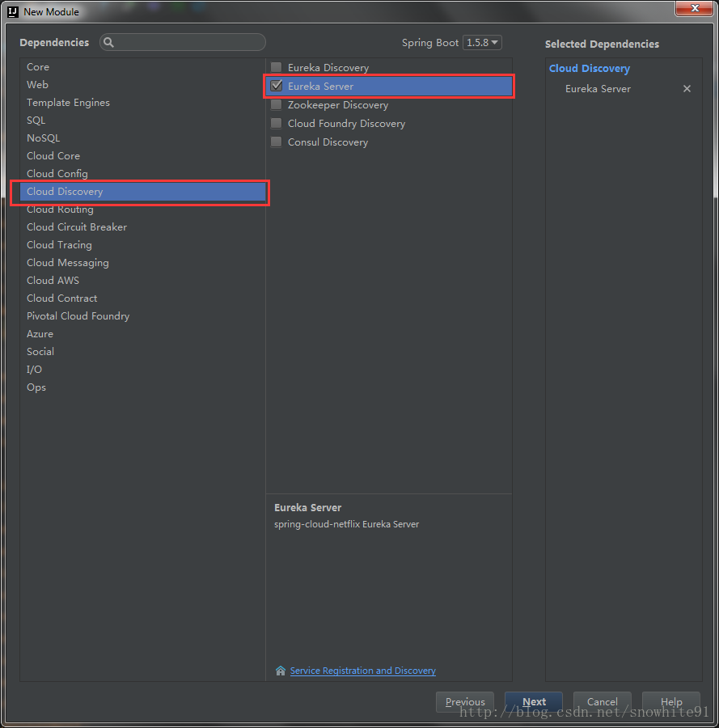Open the Cloud Routing category

coord(142,209)
